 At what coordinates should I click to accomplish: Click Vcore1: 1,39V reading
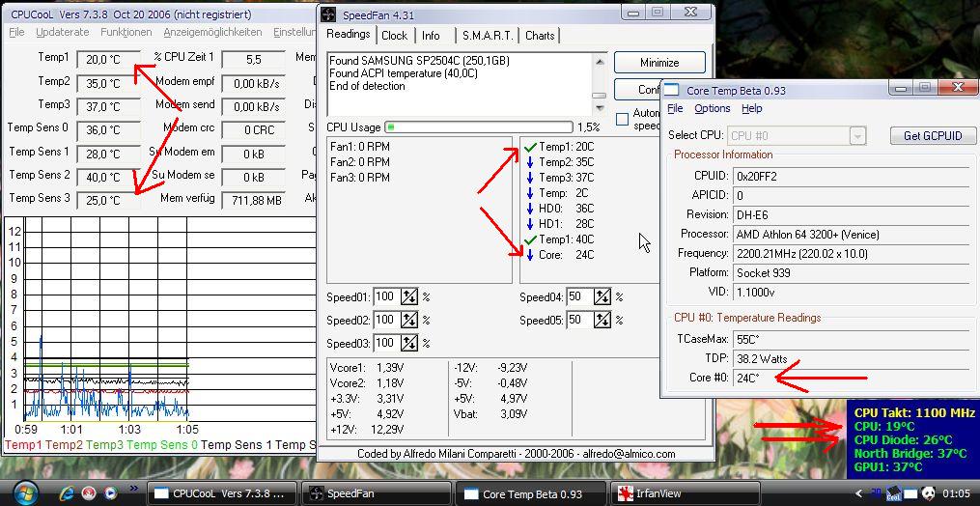[366, 368]
